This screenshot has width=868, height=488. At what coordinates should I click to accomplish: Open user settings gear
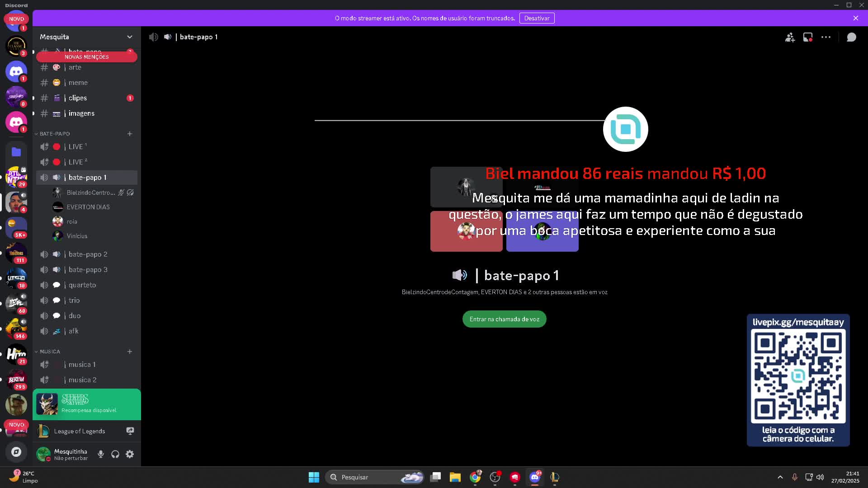click(x=130, y=454)
